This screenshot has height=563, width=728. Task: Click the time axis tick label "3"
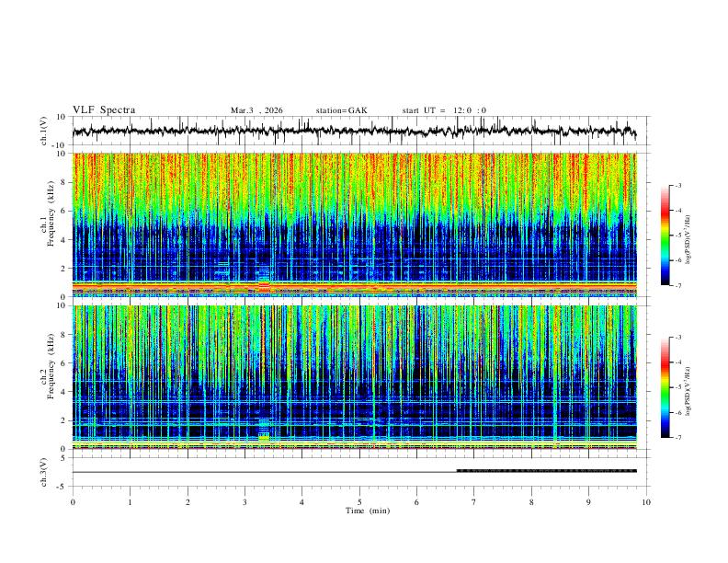(x=245, y=502)
